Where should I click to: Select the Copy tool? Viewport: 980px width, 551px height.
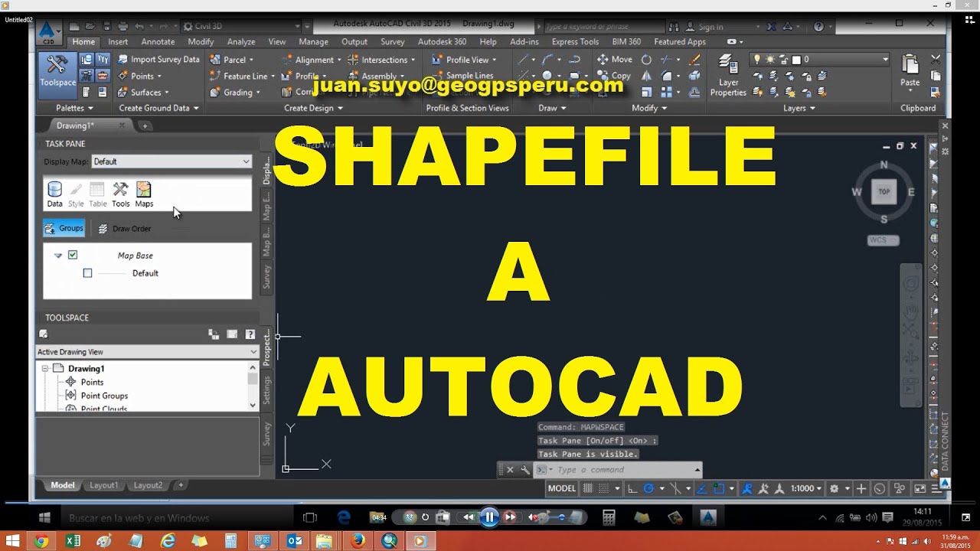614,76
